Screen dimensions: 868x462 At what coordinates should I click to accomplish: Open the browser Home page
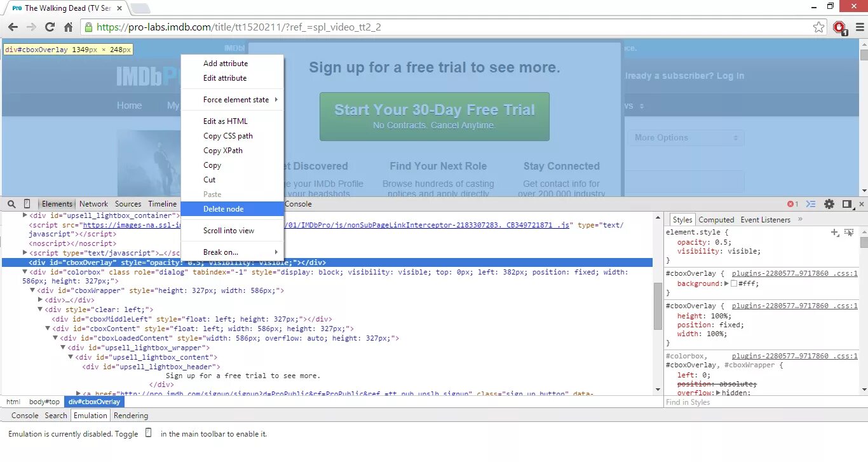tap(69, 27)
